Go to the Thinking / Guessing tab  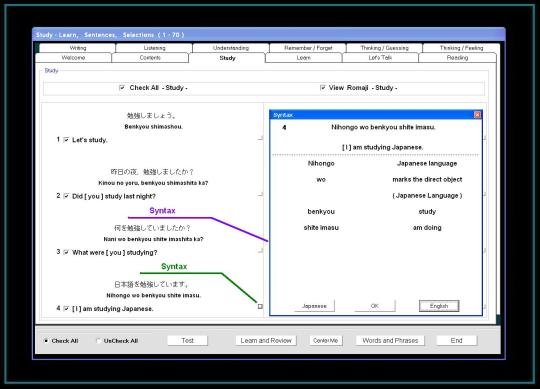[384, 48]
